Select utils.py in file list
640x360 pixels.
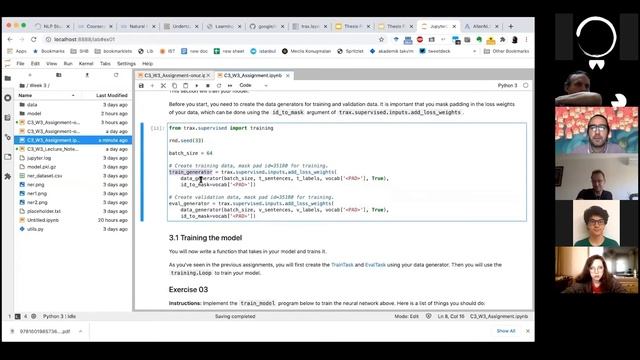(73, 229)
